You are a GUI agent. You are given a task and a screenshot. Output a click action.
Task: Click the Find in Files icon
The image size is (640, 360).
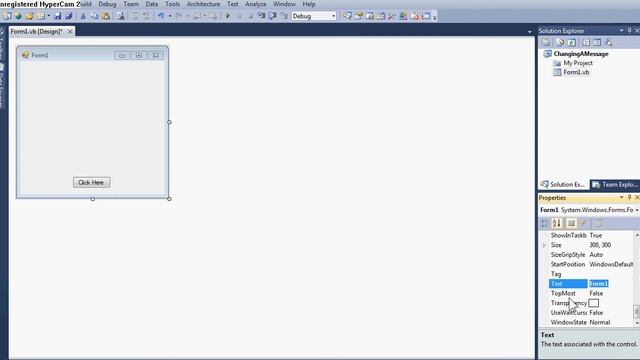click(x=121, y=16)
